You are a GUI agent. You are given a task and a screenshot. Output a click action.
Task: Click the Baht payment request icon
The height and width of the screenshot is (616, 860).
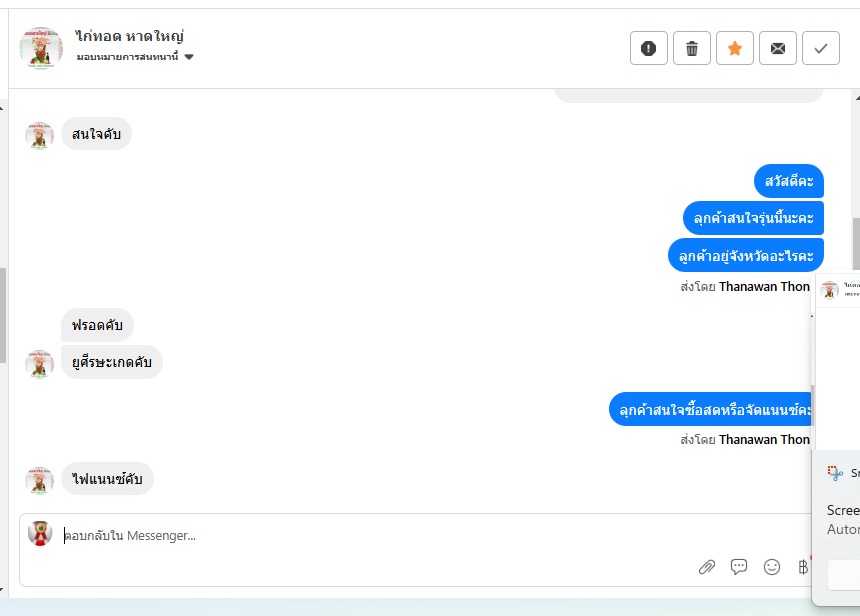[802, 567]
